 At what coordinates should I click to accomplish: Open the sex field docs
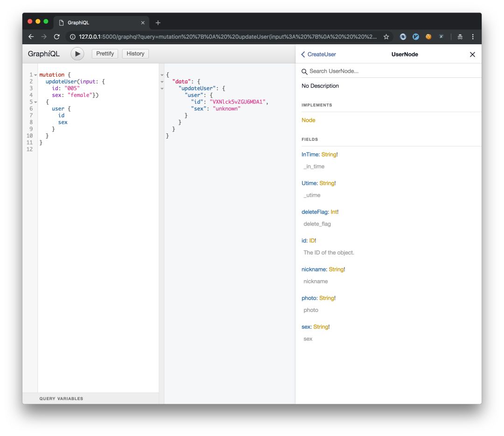[x=306, y=327]
